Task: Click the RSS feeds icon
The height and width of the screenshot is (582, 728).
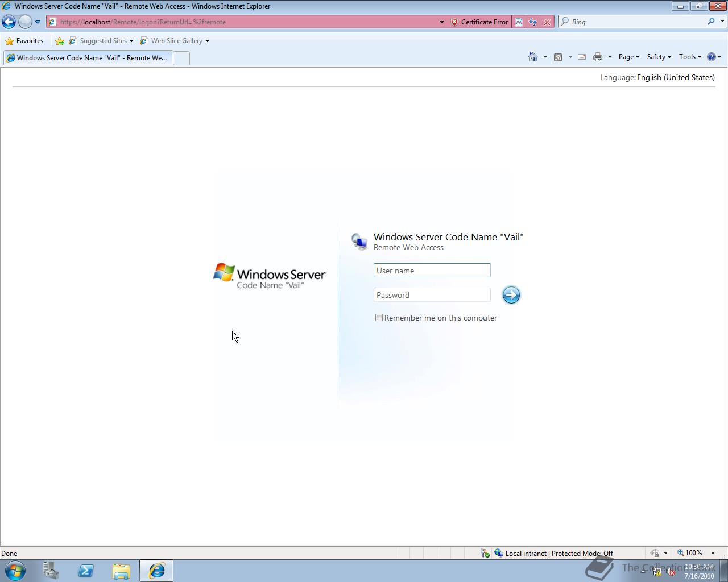Action: pyautogui.click(x=558, y=57)
